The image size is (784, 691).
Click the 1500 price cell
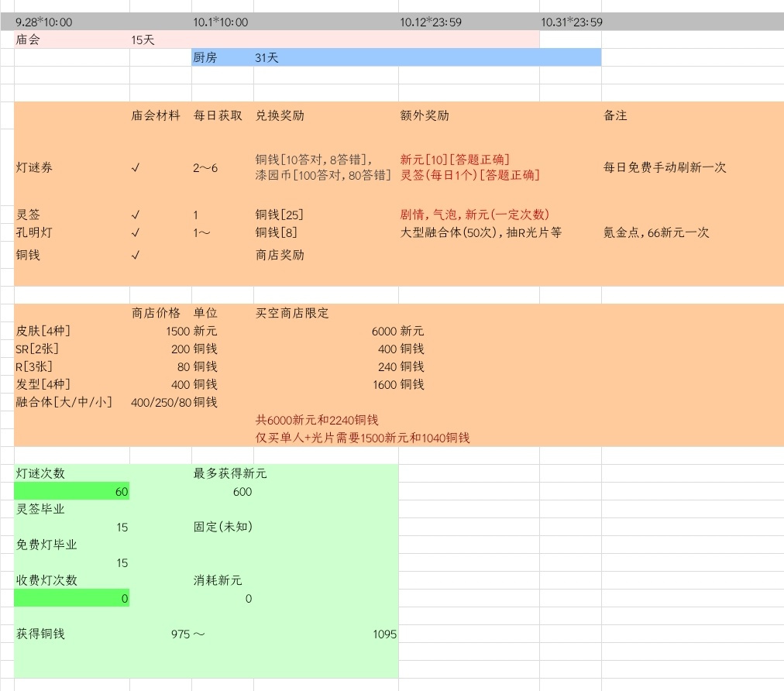(x=178, y=331)
